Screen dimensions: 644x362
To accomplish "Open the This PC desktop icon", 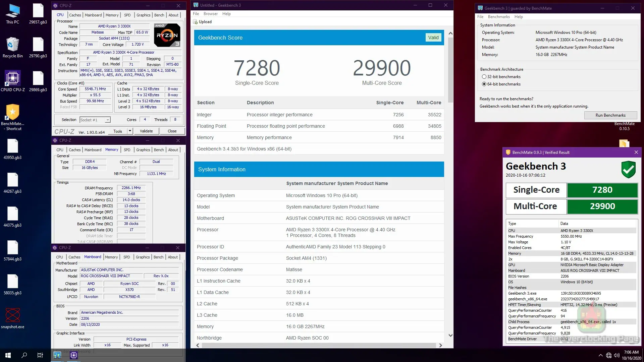I will 12,13.
